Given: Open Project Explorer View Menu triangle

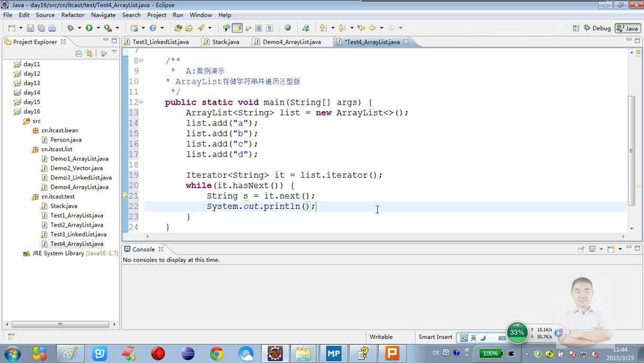Looking at the screenshot, I should coord(114,52).
